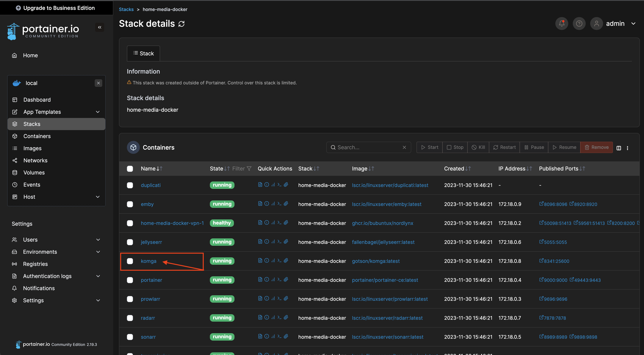This screenshot has width=644, height=355.
Task: Inspect the prowlarr container
Action: click(267, 298)
